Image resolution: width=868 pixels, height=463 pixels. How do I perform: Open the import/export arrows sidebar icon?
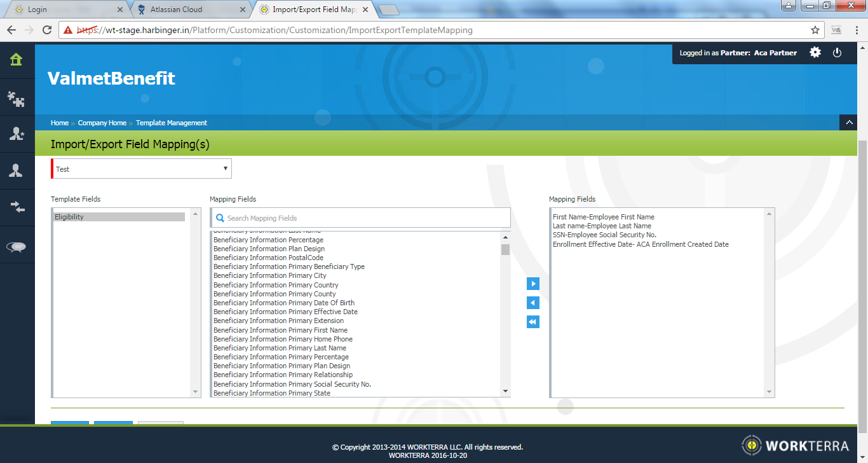click(17, 207)
